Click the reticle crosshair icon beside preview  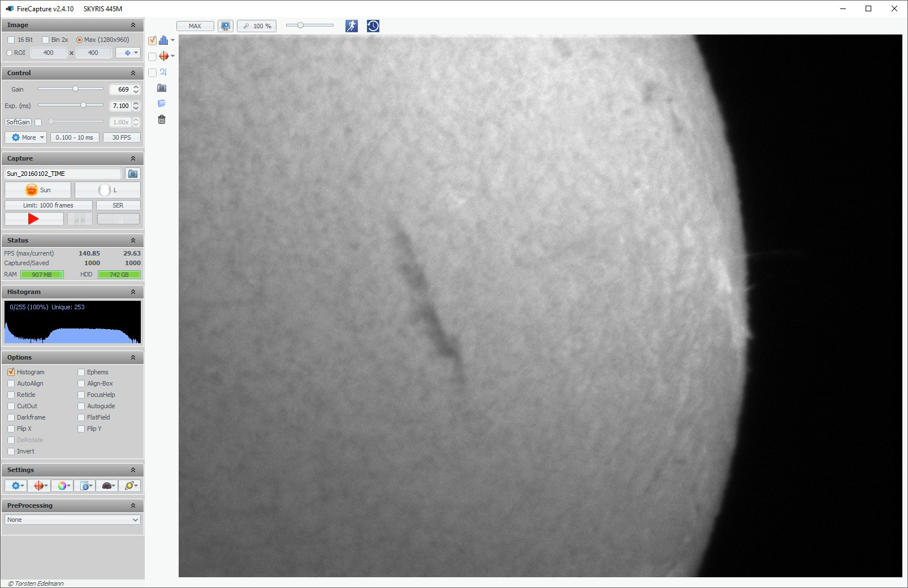point(164,56)
